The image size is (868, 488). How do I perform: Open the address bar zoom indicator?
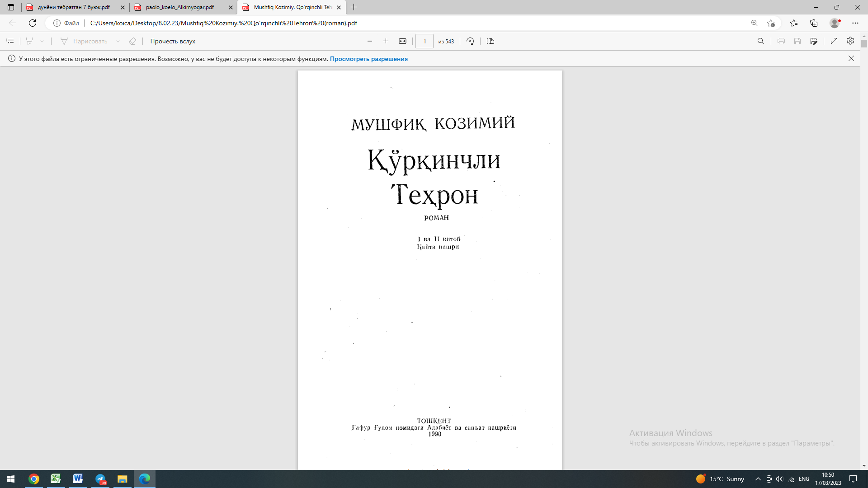[755, 23]
